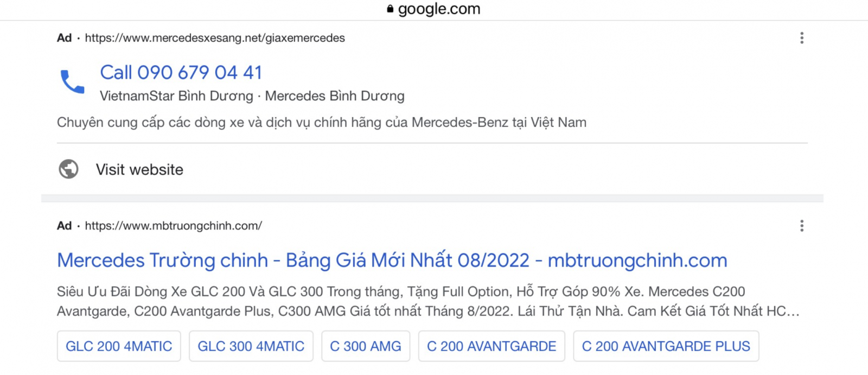This screenshot has height=375, width=868.
Task: Select the GLC 300 4MATIC sitelink
Action: [x=251, y=346]
